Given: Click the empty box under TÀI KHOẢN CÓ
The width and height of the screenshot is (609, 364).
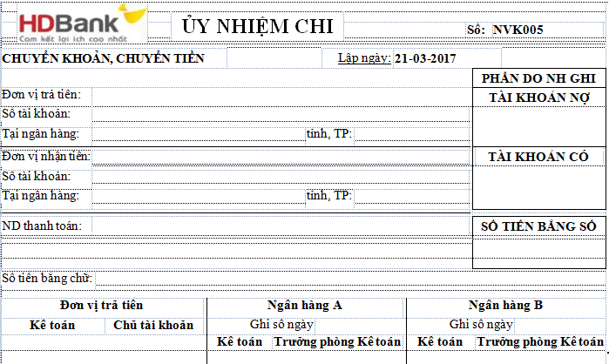Looking at the screenshot, I should pos(539,187).
